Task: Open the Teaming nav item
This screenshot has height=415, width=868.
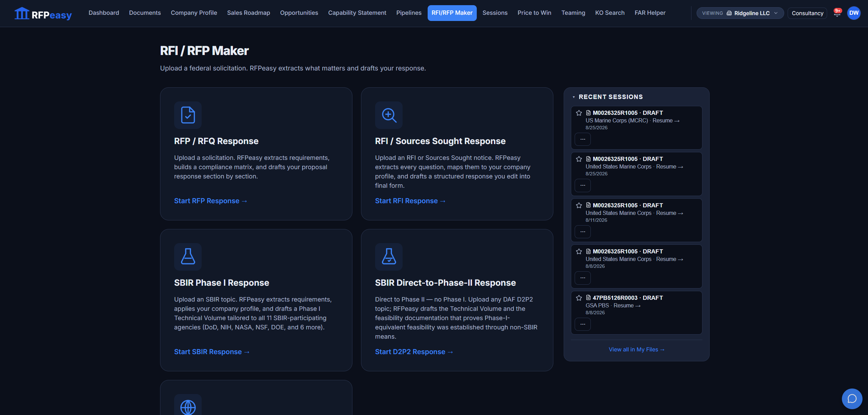Action: point(573,13)
